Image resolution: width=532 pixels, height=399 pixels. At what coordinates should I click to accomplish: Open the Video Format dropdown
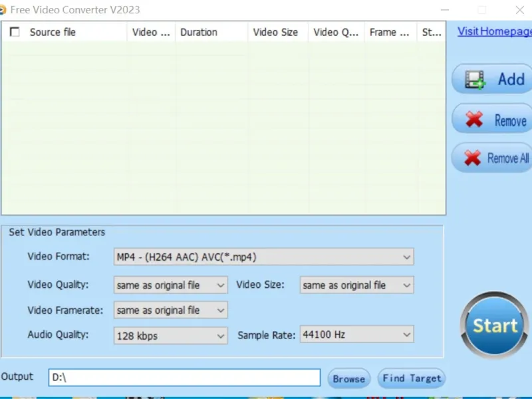(x=263, y=257)
